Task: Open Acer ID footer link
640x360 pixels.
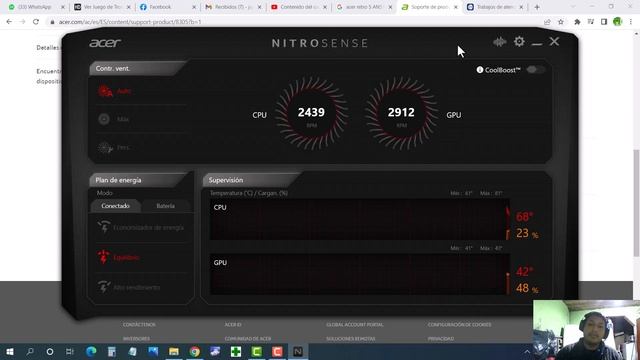Action: [233, 324]
